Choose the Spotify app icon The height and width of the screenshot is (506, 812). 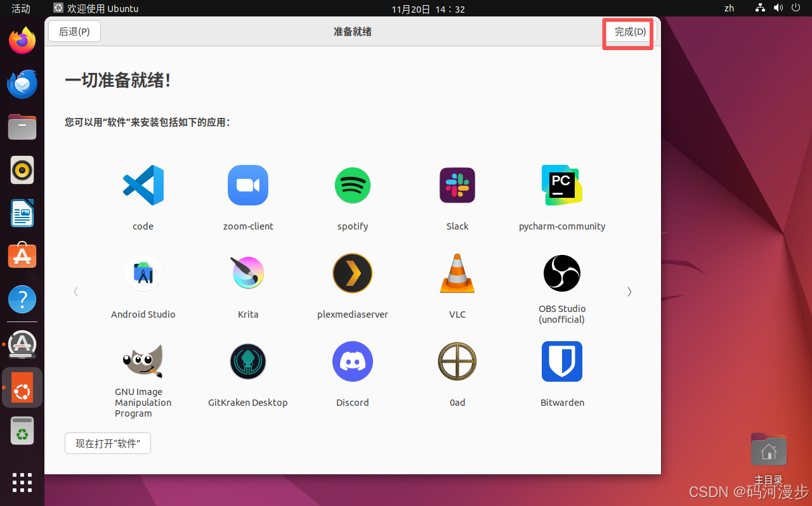(x=353, y=185)
